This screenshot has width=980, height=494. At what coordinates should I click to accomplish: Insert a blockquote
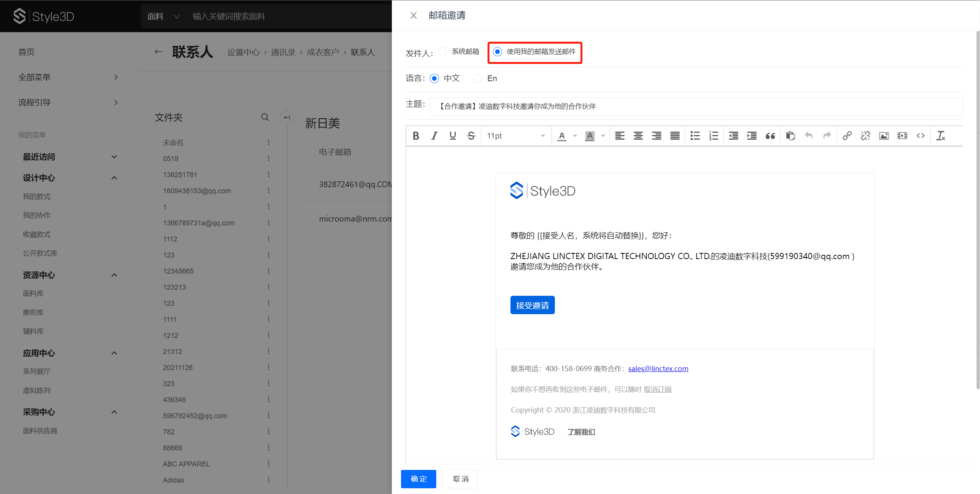coord(770,136)
